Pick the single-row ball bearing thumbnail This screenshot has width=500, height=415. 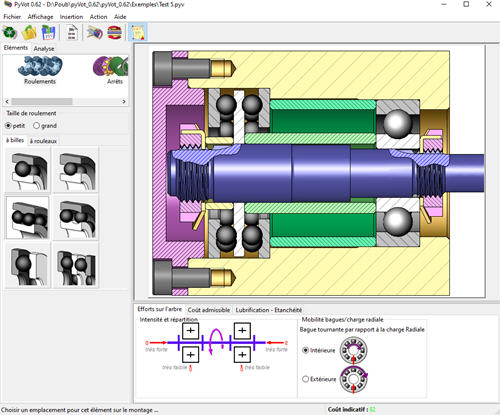pos(28,170)
